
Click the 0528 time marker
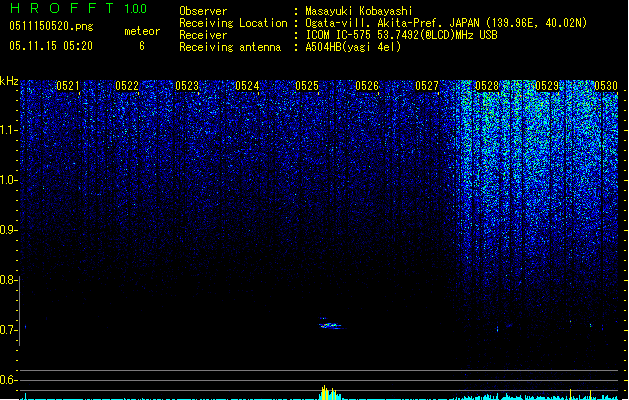(x=487, y=86)
